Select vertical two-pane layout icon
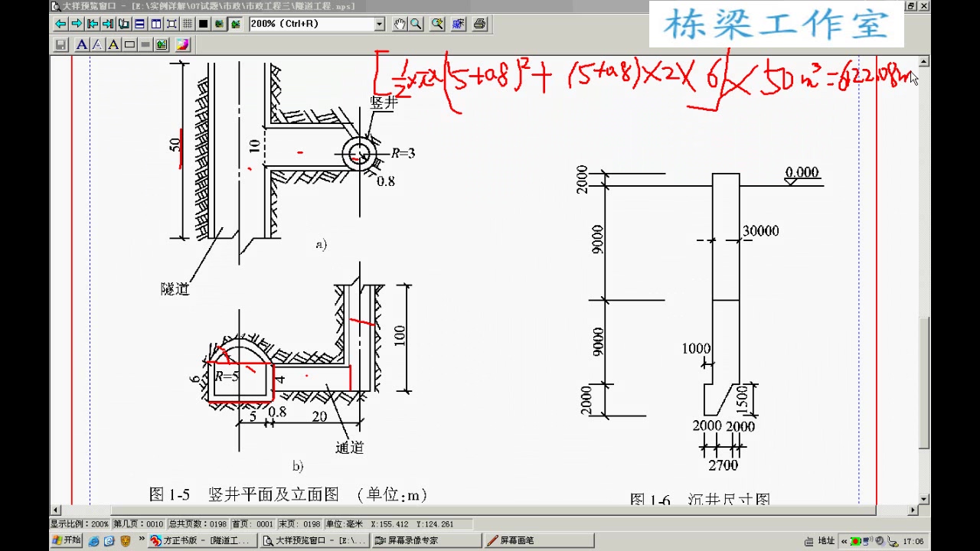The height and width of the screenshot is (551, 980). pos(156,24)
